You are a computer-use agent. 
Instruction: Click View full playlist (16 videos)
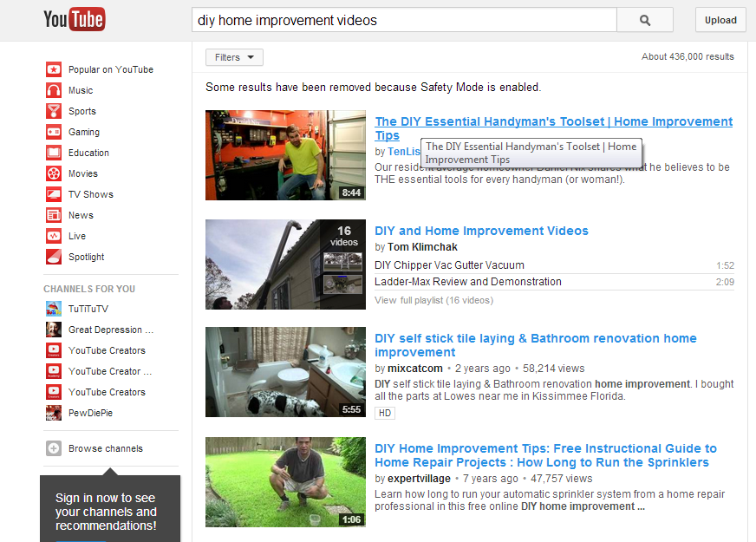pos(434,300)
